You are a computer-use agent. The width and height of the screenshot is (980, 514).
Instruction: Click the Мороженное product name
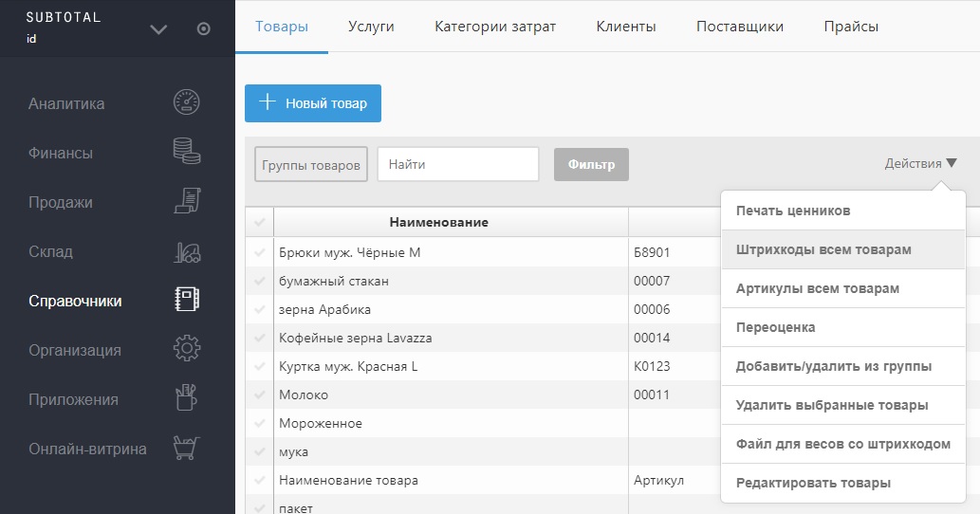321,424
